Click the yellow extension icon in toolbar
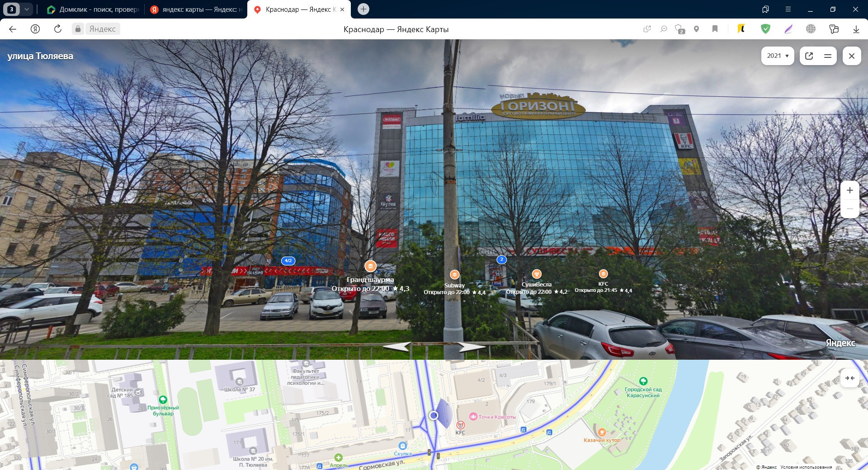 [741, 29]
